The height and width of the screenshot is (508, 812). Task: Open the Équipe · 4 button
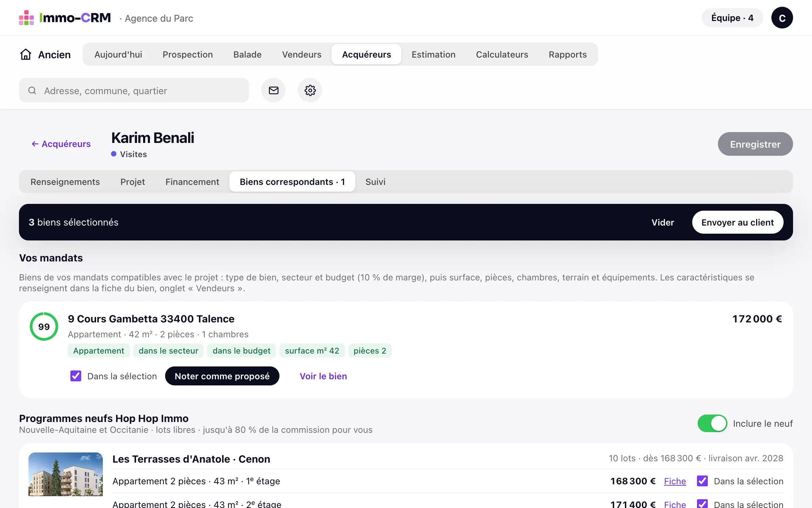pyautogui.click(x=732, y=18)
